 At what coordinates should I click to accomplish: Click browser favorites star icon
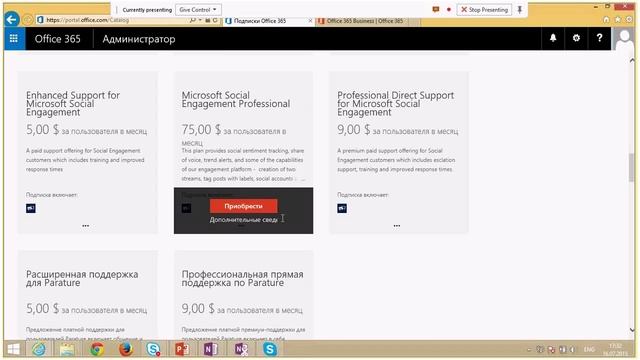[x=618, y=20]
